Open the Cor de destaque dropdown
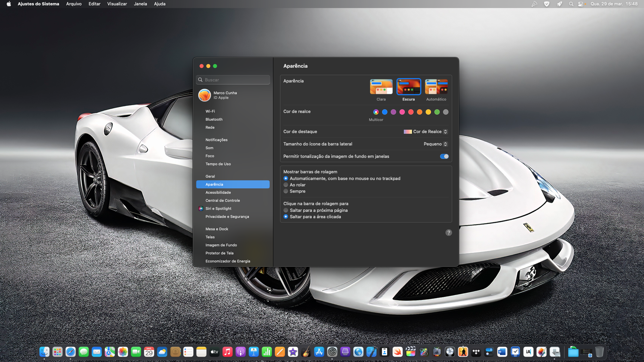This screenshot has height=362, width=644. coord(426,132)
